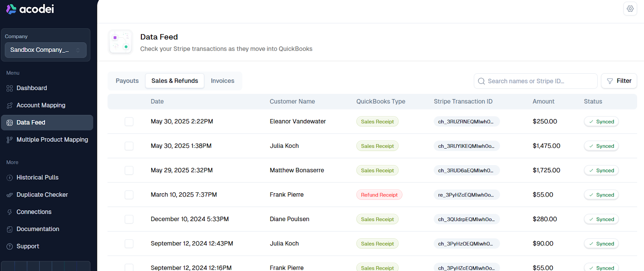Click the Account Mapping sidebar icon
644x271 pixels.
(10, 106)
